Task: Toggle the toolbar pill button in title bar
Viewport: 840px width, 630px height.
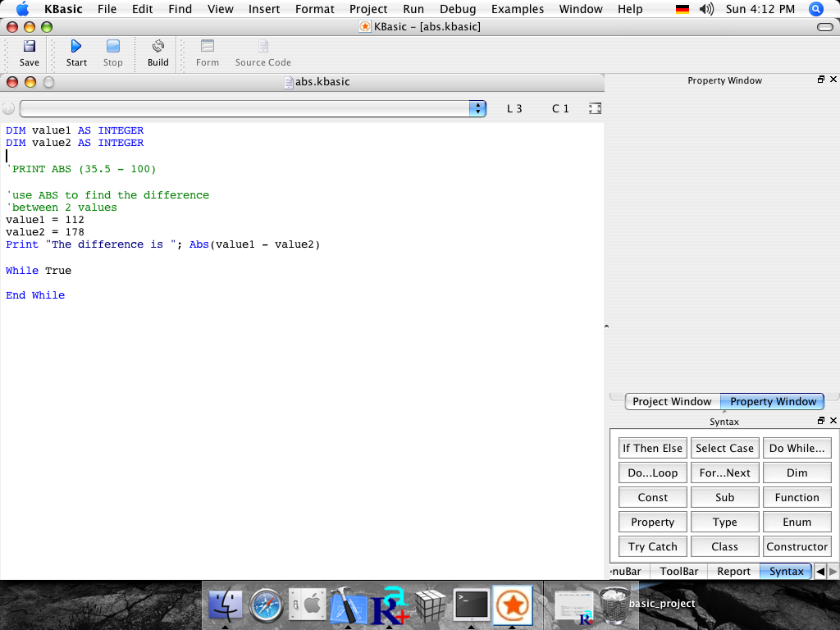Action: [x=824, y=27]
